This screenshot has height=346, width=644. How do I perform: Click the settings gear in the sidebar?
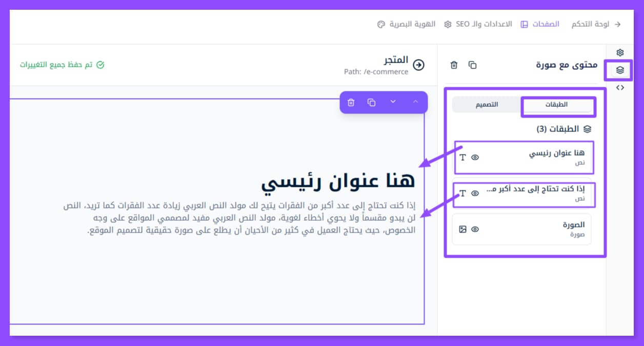pyautogui.click(x=620, y=52)
